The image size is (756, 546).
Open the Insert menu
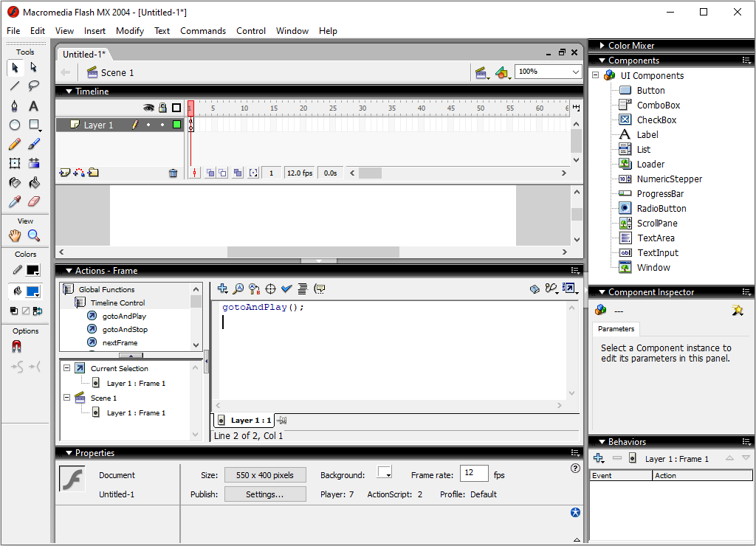tap(94, 31)
